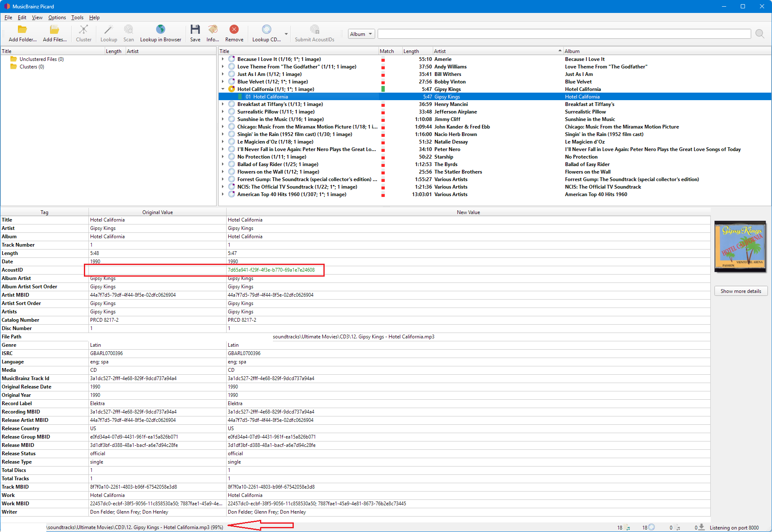Expand the Because I Love It album

coord(223,59)
